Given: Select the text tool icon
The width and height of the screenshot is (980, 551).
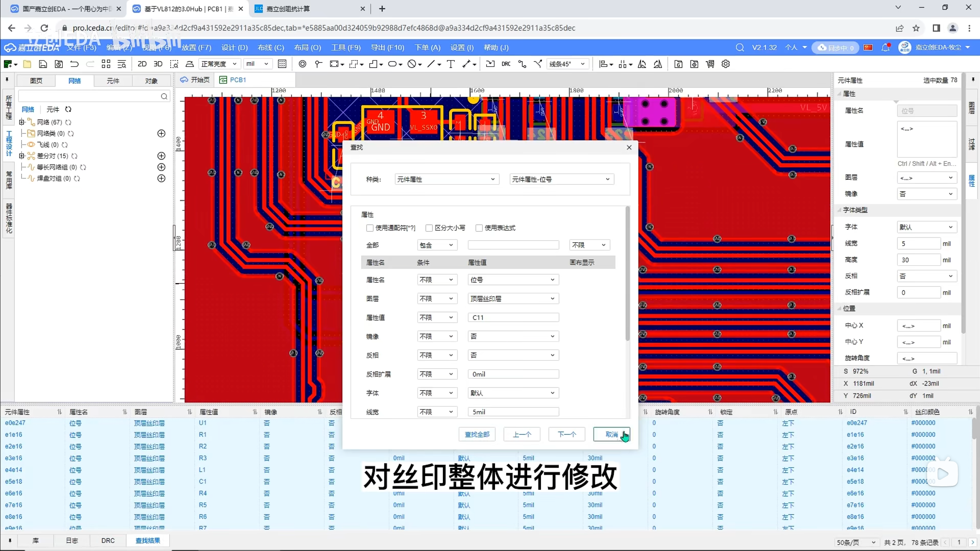Looking at the screenshot, I should click(451, 64).
